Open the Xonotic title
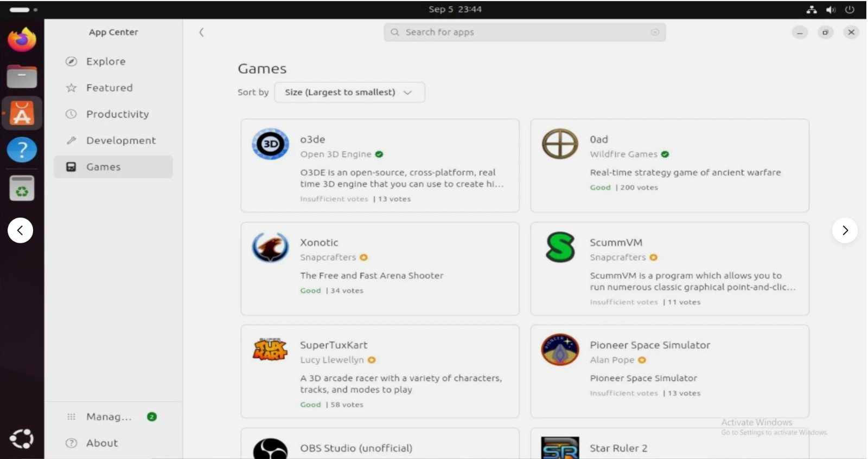 tap(319, 242)
